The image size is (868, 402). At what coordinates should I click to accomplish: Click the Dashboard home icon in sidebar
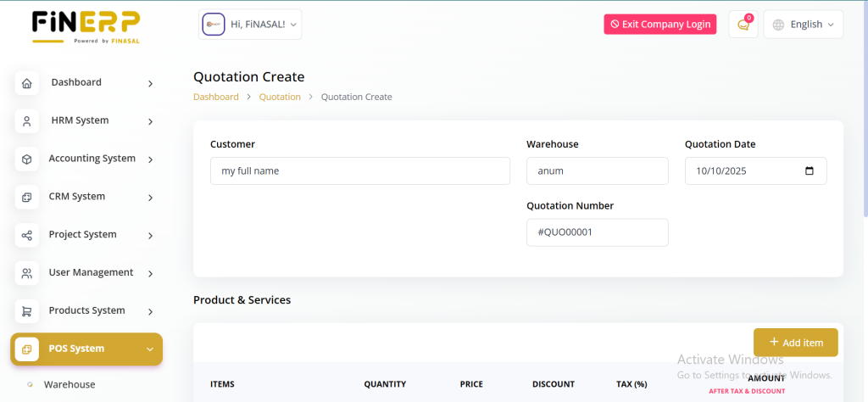point(27,83)
